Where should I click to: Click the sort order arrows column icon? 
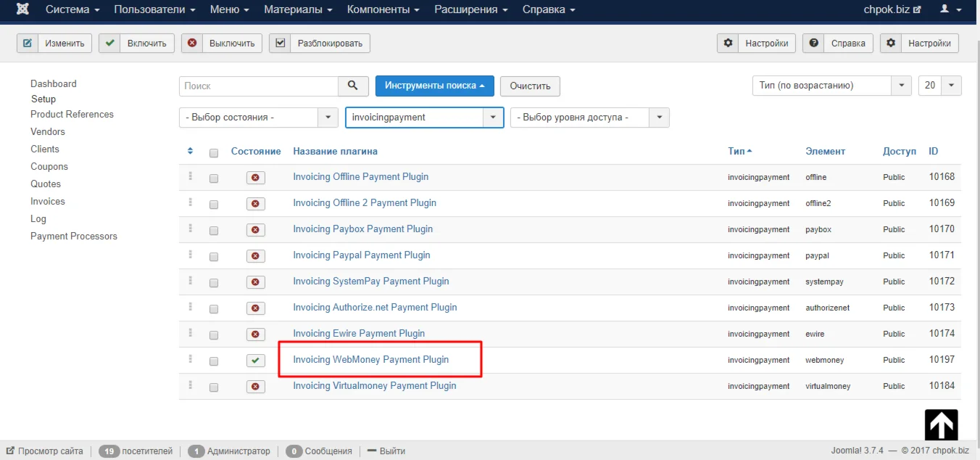tap(191, 152)
